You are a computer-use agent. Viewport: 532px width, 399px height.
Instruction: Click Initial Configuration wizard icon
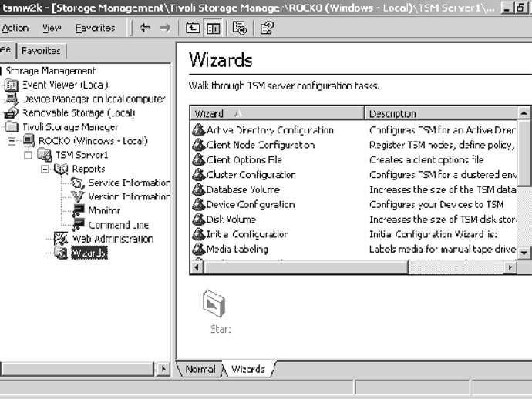click(199, 234)
